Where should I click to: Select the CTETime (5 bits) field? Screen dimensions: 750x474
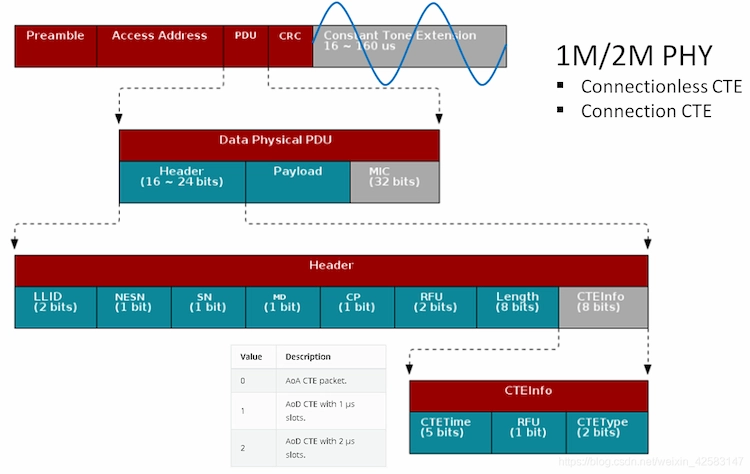pos(451,432)
